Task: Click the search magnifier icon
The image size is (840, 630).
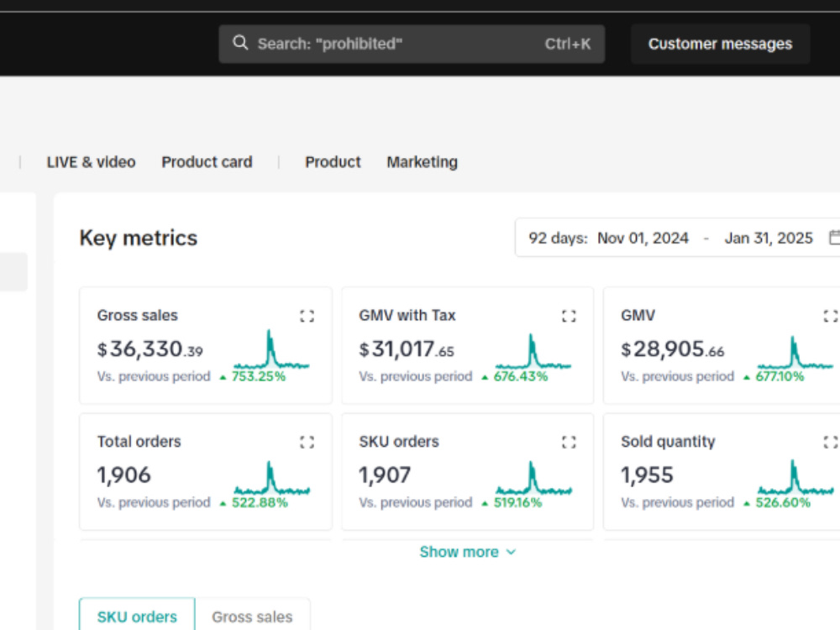Action: tap(240, 43)
